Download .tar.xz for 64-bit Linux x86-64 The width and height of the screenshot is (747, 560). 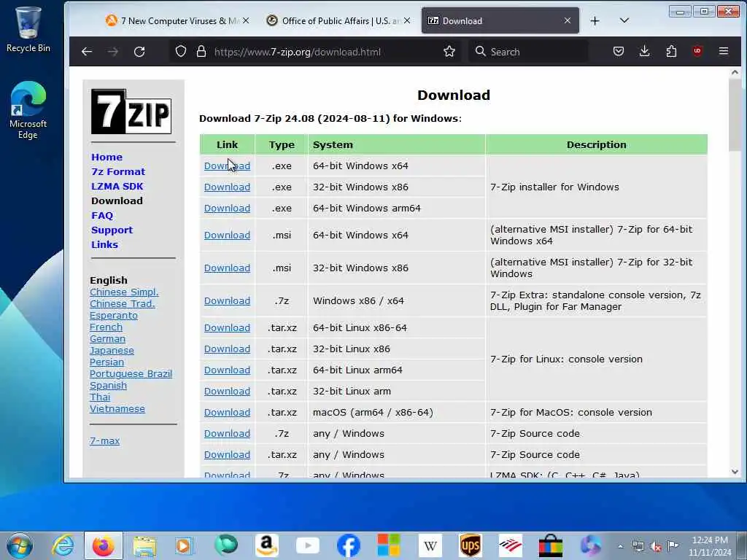(x=227, y=327)
